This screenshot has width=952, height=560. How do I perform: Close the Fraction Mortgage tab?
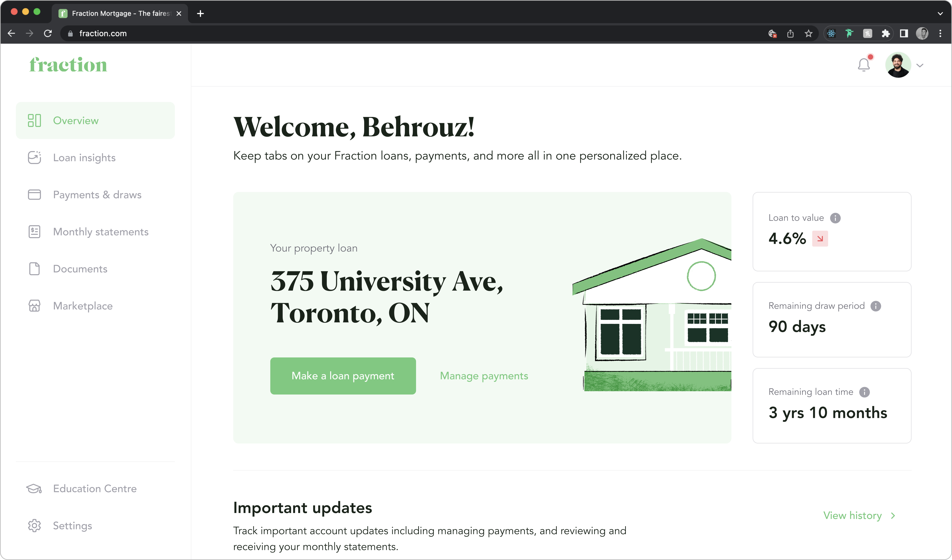(x=179, y=14)
